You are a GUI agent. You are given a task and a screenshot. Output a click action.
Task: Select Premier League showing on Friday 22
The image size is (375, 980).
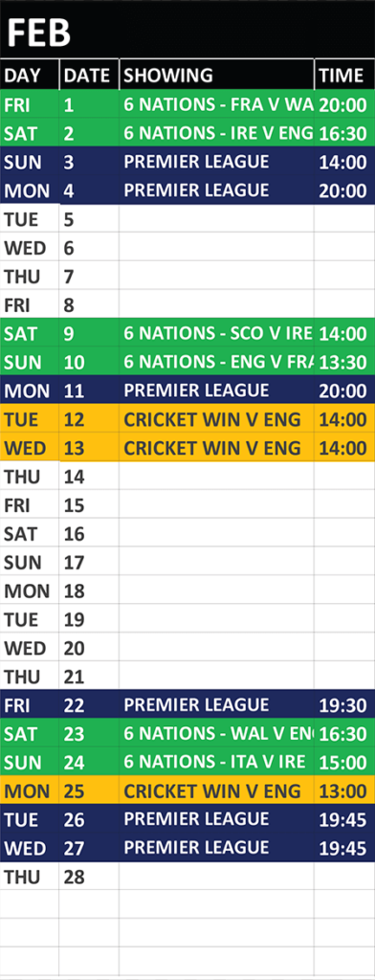click(216, 705)
